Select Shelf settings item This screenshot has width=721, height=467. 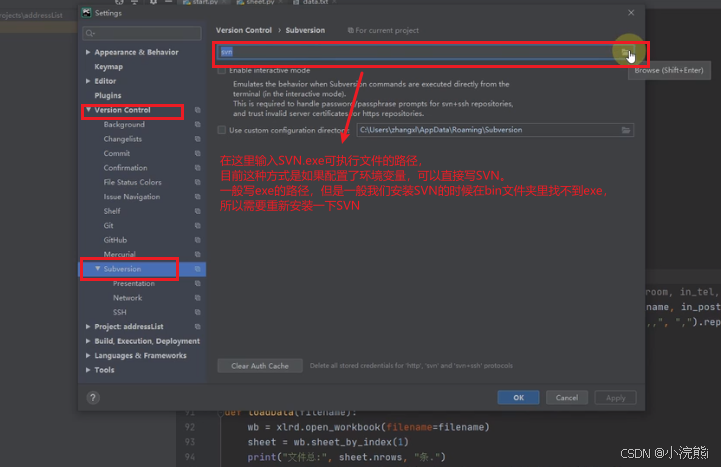point(112,211)
